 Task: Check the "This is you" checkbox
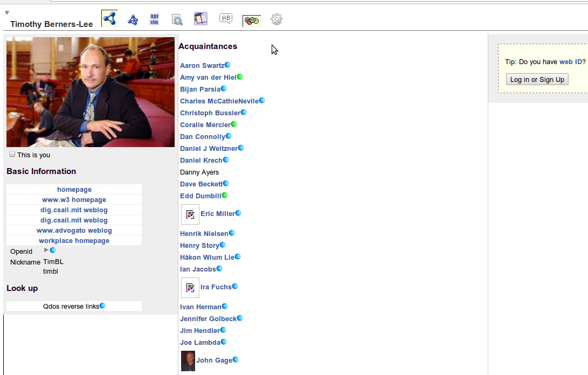[x=12, y=154]
